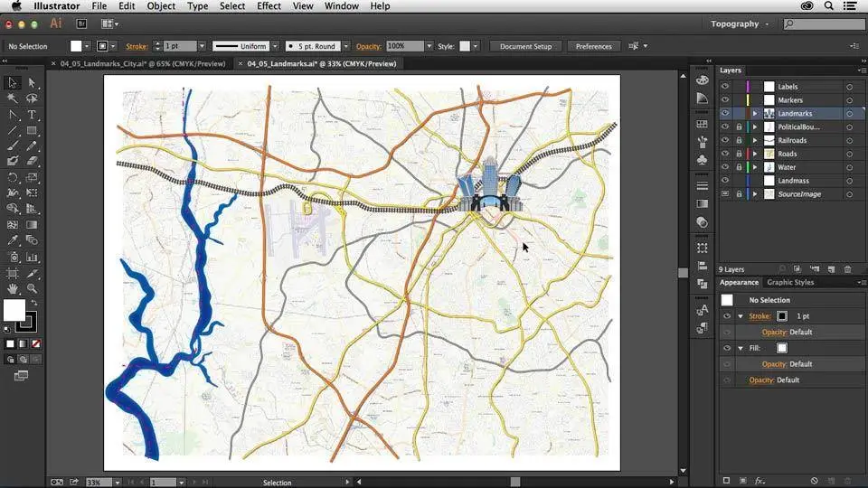
Task: Select the Eyedropper tool
Action: tap(13, 240)
